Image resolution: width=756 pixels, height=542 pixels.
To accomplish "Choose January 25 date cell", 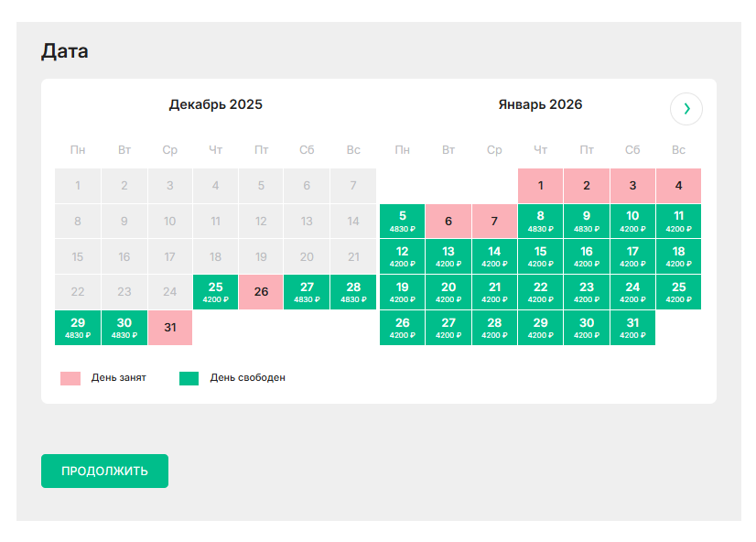I will click(x=678, y=292).
